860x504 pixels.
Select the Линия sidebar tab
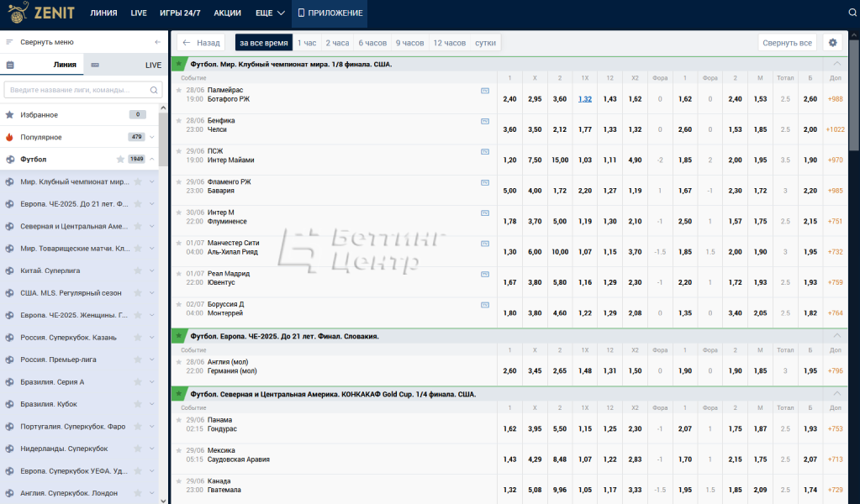coord(42,65)
